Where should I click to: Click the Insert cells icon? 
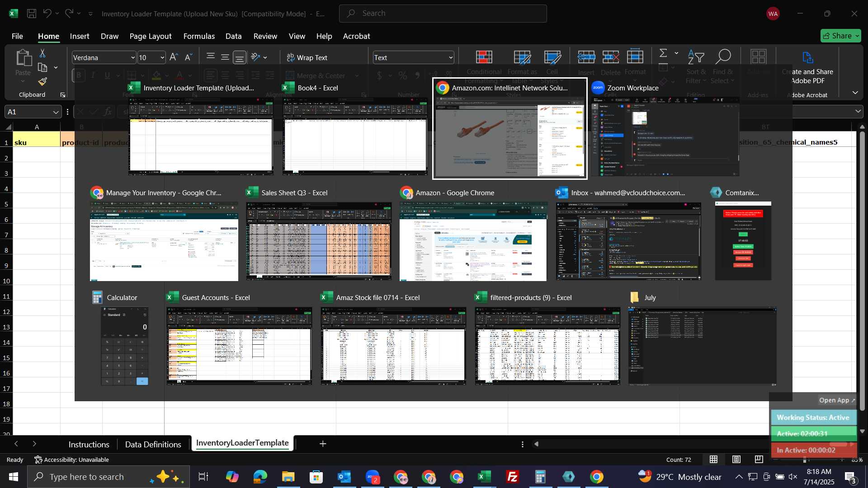pos(586,57)
